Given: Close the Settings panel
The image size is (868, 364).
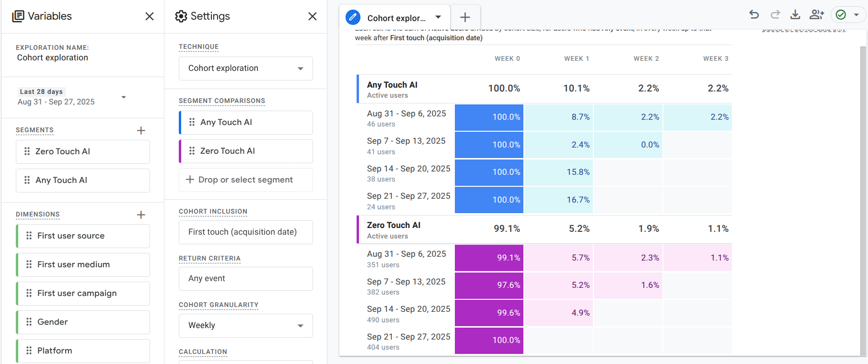Looking at the screenshot, I should [312, 16].
